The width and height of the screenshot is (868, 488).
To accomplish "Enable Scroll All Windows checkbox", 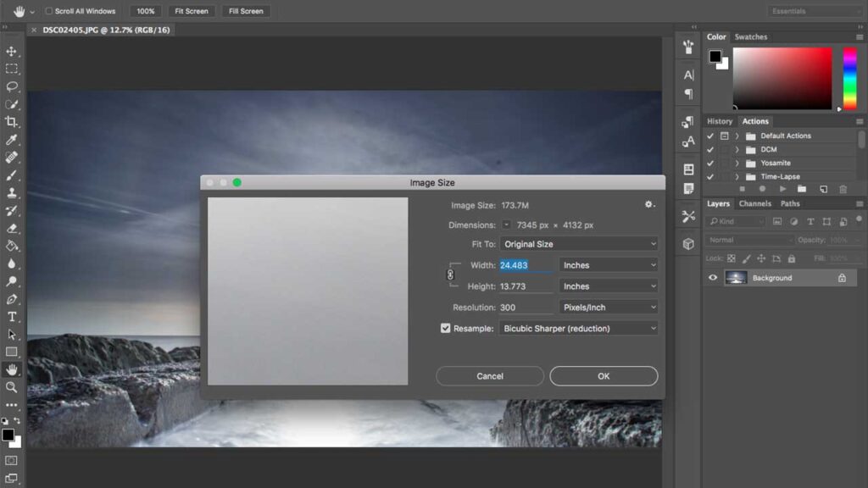I will pyautogui.click(x=48, y=11).
